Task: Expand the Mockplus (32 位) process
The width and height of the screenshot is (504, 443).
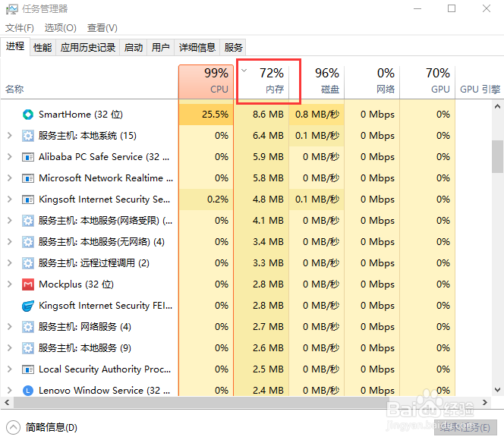Action: 10,284
